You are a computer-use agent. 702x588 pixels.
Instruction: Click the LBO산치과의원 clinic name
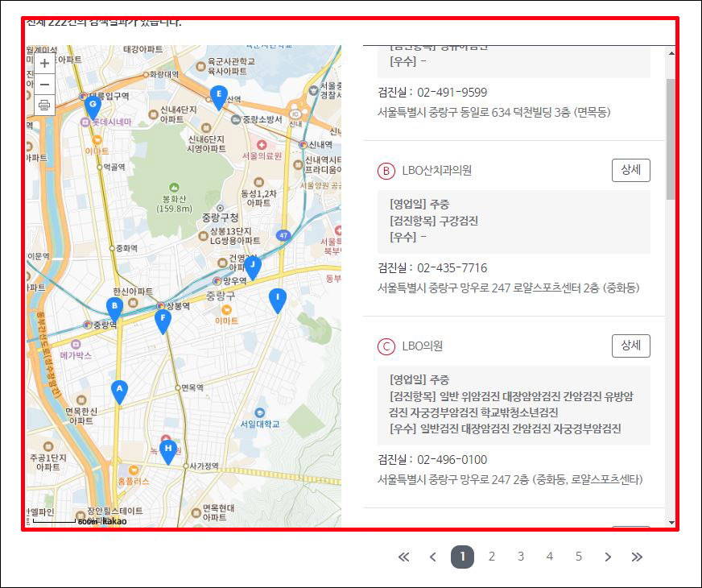(x=436, y=171)
